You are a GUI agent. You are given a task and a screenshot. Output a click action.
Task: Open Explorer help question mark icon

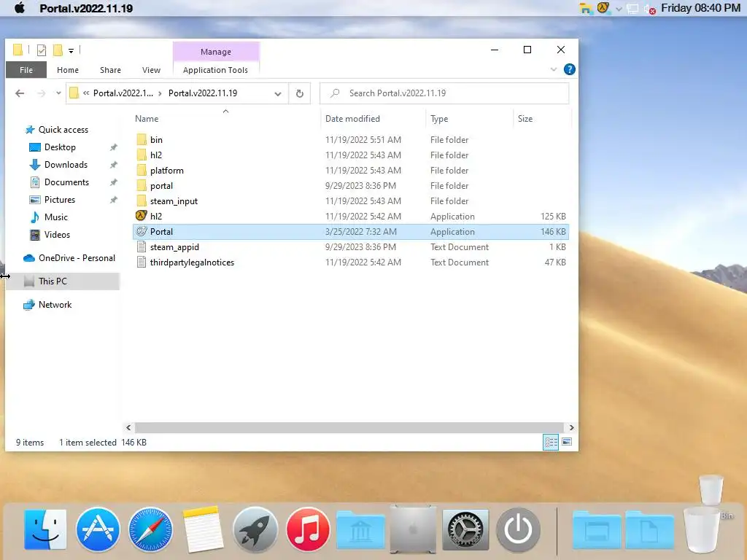coord(569,69)
